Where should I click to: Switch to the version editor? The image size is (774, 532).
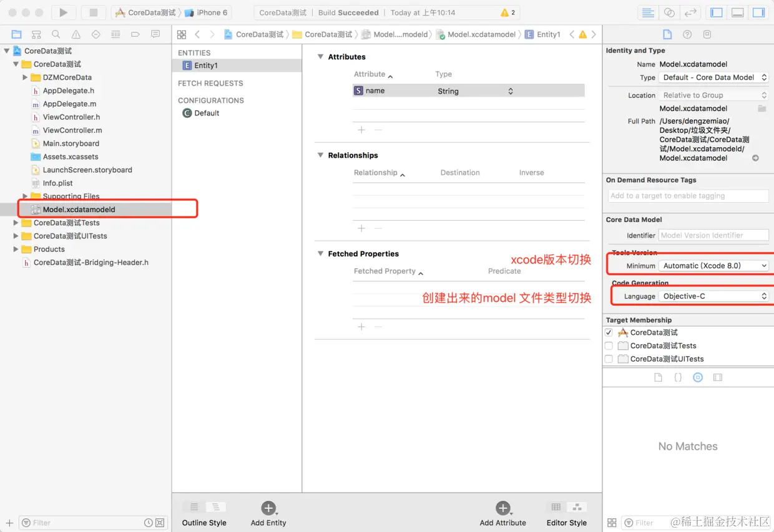click(690, 12)
